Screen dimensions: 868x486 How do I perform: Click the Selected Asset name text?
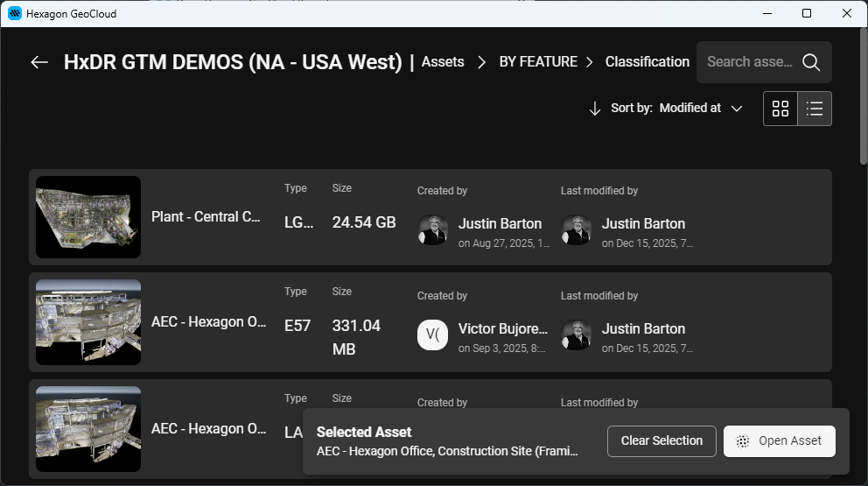(x=447, y=451)
